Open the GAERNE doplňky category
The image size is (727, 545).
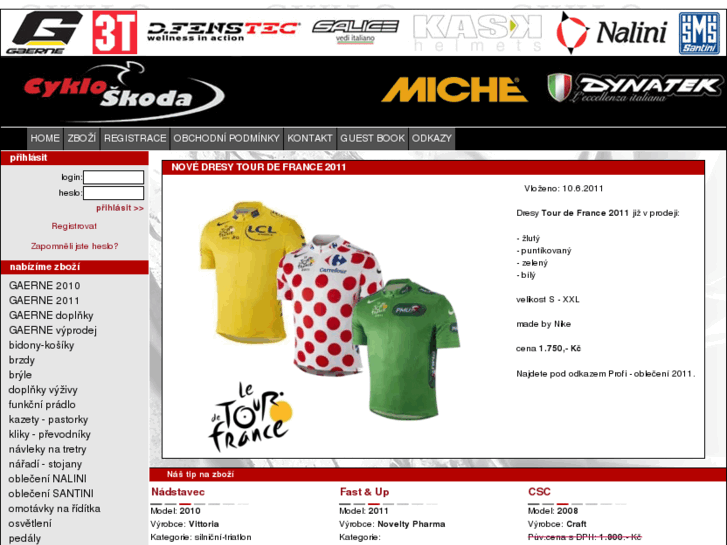click(51, 315)
